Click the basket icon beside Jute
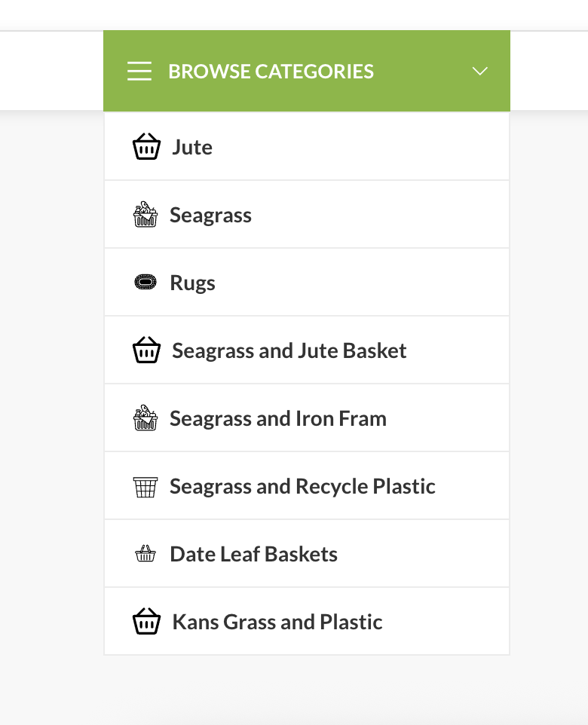588x725 pixels. [x=147, y=146]
